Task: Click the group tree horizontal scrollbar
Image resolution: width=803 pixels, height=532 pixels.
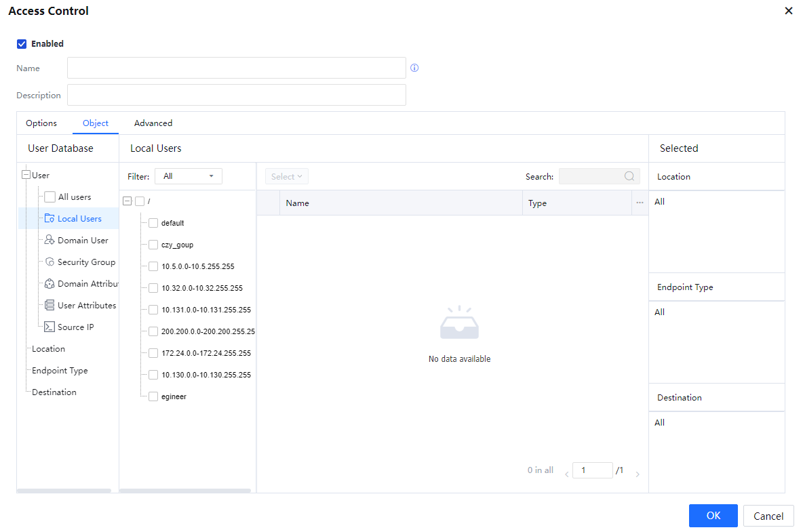Action: tap(185, 490)
